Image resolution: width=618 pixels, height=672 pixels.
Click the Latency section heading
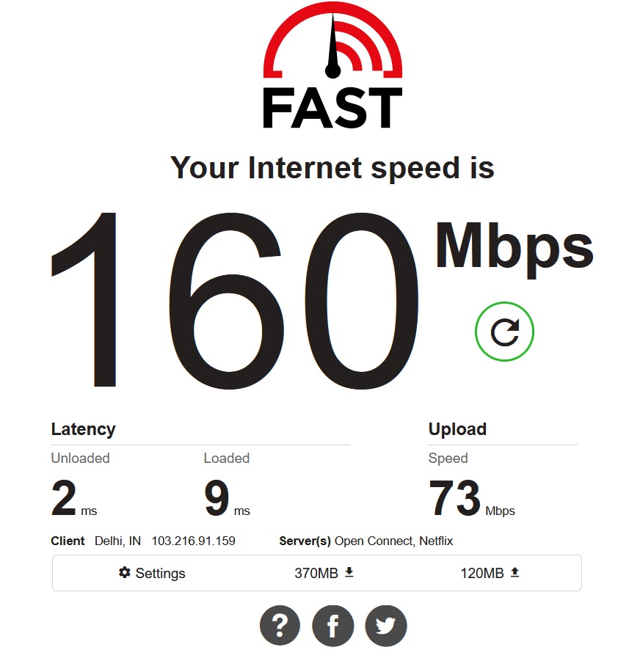[x=83, y=429]
